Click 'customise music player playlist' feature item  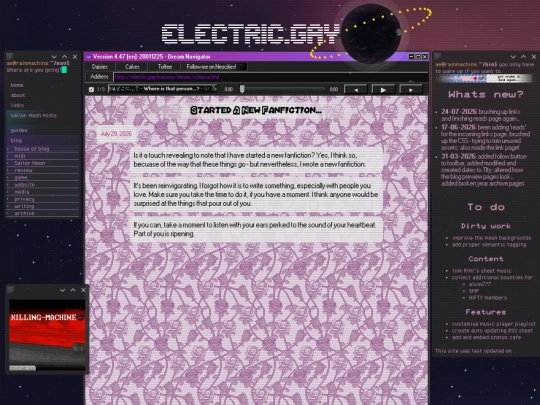coord(494,324)
